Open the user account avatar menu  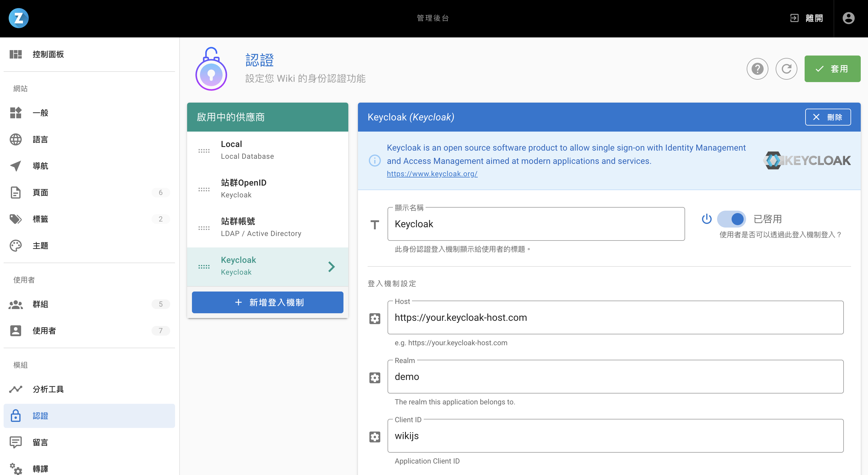pyautogui.click(x=848, y=18)
